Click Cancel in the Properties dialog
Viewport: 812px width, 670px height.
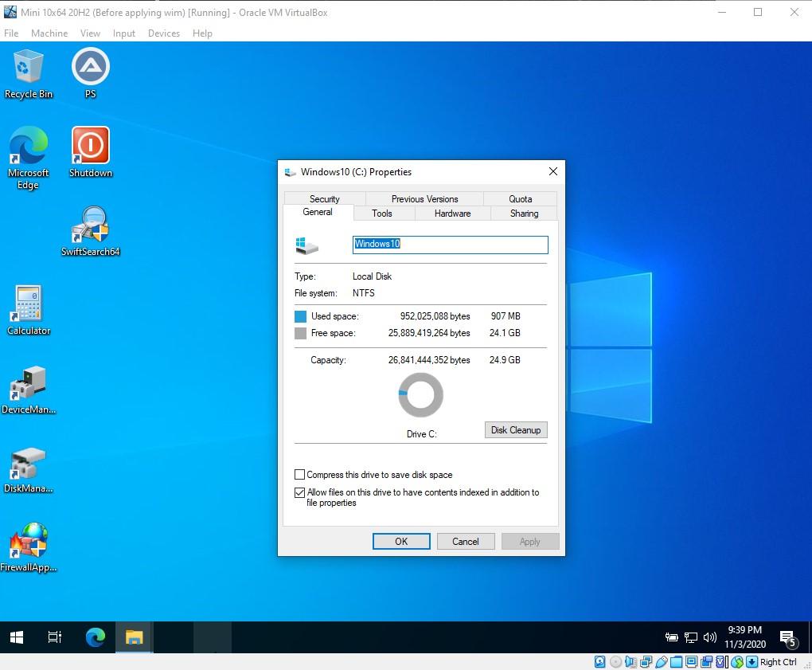pos(466,542)
